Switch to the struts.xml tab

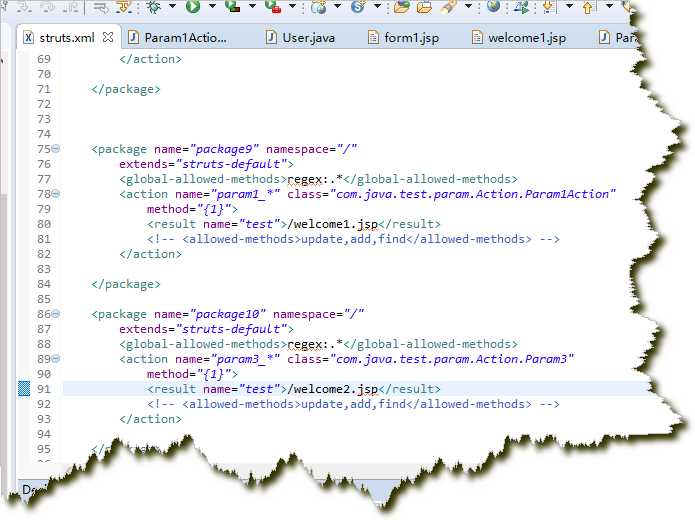(67, 38)
